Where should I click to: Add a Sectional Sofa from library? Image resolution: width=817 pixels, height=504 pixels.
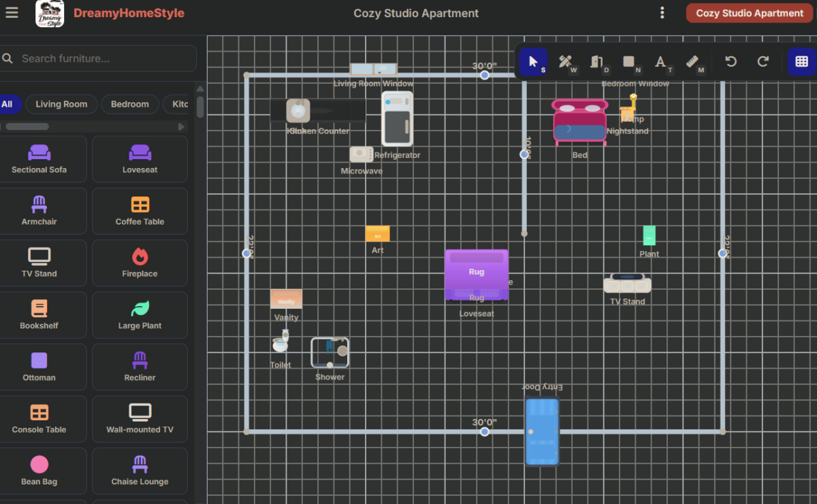39,159
